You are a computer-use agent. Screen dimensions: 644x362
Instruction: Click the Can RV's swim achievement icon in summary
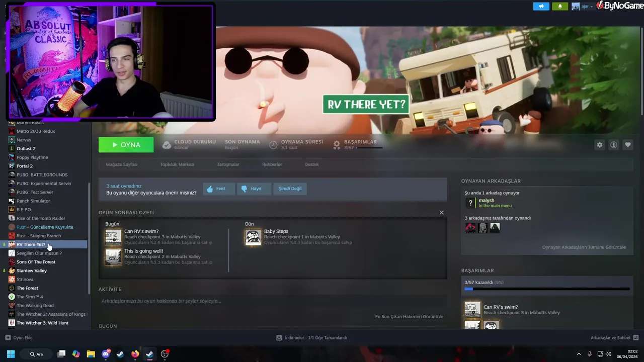113,237
